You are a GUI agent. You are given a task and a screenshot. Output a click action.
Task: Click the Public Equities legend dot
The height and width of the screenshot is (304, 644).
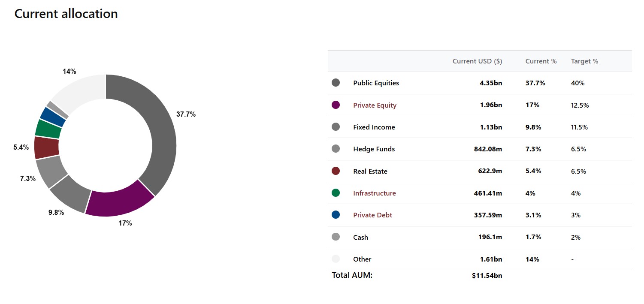[x=336, y=83]
